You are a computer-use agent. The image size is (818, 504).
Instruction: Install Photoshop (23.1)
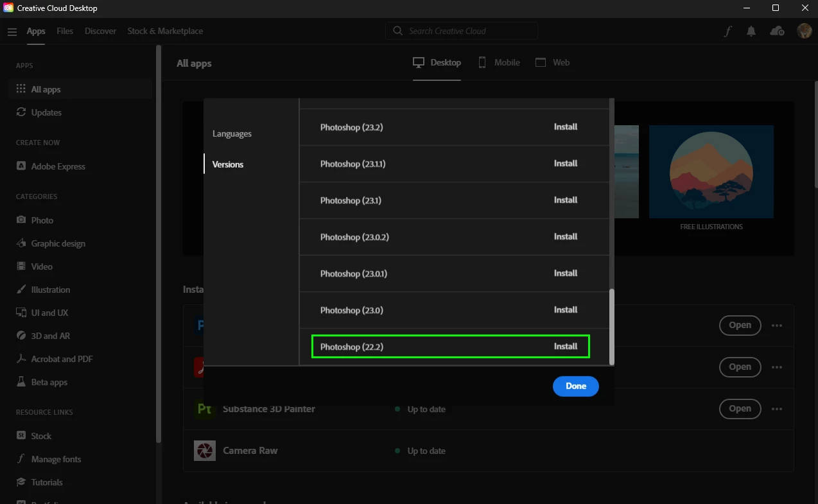(566, 200)
